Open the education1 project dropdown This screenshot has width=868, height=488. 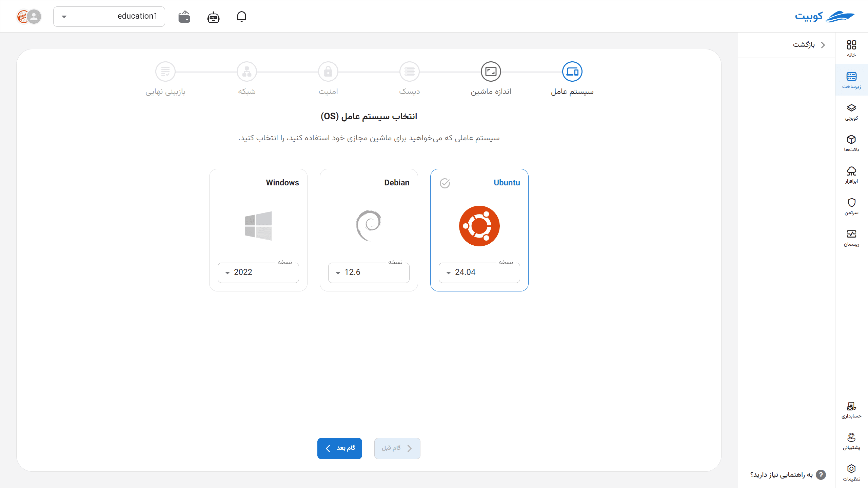tap(109, 16)
